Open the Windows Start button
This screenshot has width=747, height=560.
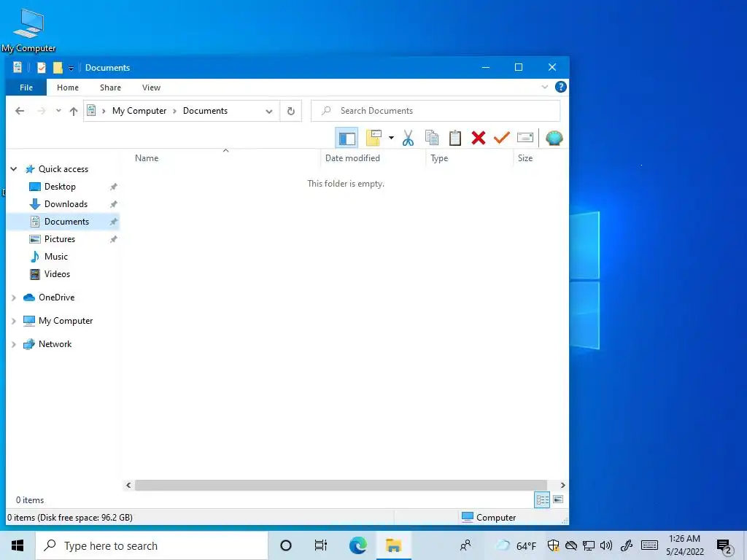tap(18, 545)
